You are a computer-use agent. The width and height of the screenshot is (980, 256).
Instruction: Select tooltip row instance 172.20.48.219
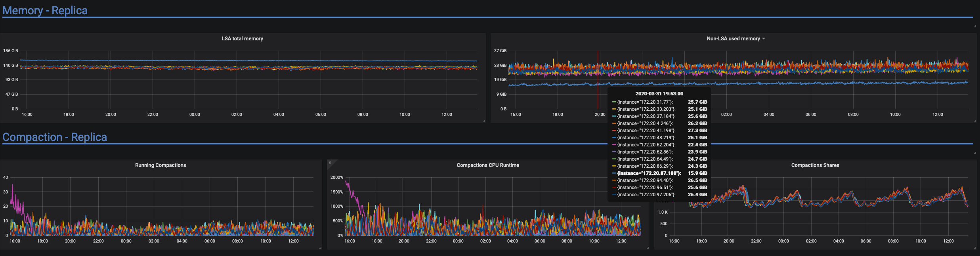[x=659, y=138]
